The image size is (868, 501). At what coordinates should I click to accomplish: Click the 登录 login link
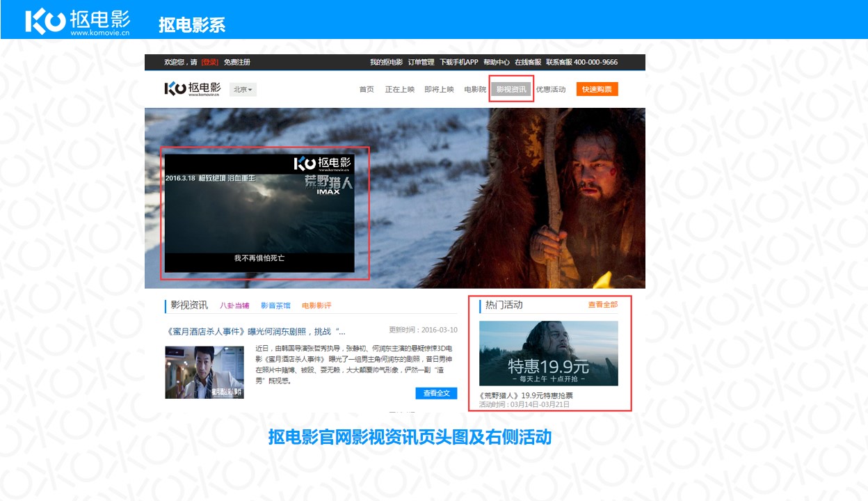click(210, 62)
